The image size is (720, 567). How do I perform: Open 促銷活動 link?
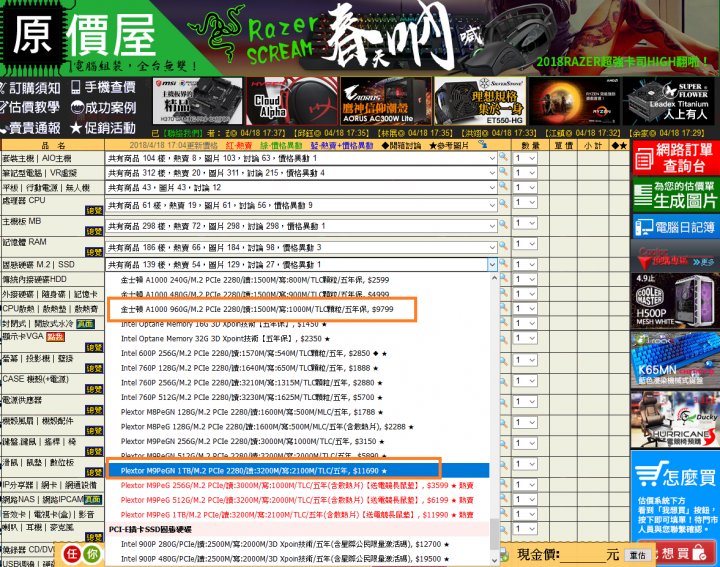[103, 128]
